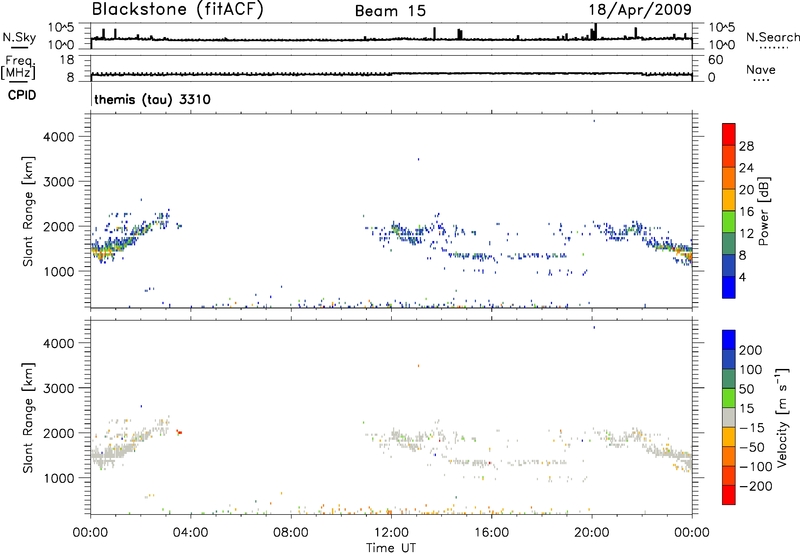Select the 'Beam 15' header label
Viewport: 800px width, 554px height.
coord(390,11)
